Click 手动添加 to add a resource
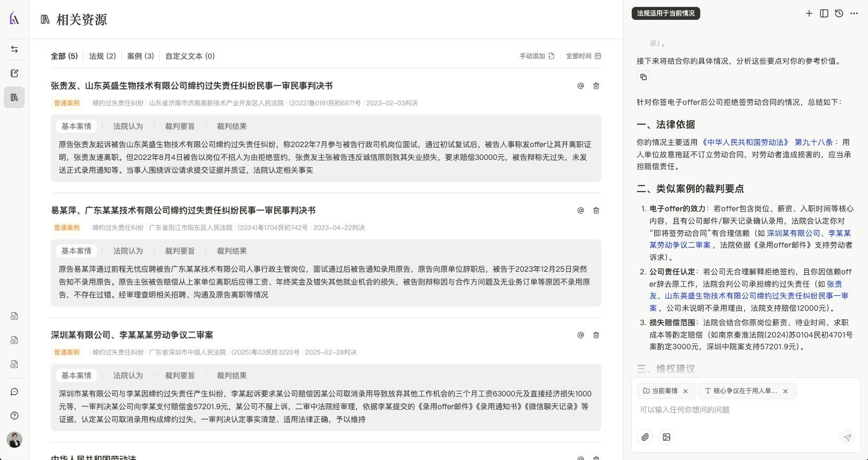Image resolution: width=868 pixels, height=460 pixels. [537, 56]
